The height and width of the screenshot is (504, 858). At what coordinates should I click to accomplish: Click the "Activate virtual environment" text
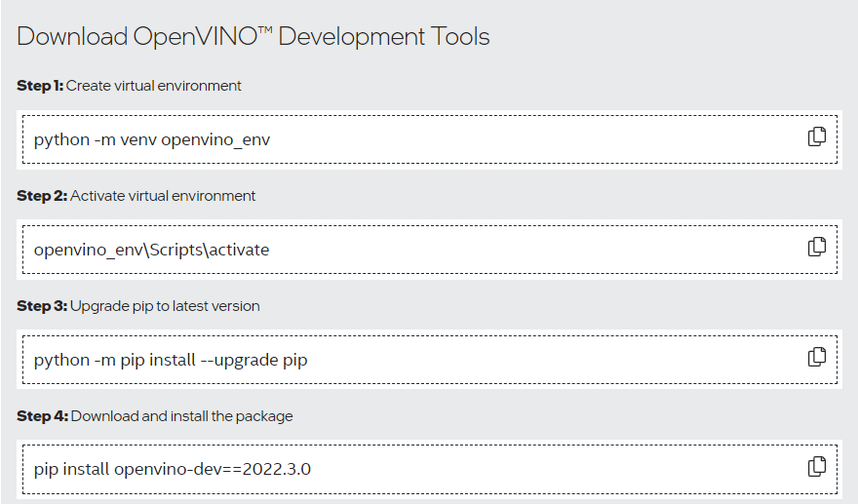click(x=163, y=196)
